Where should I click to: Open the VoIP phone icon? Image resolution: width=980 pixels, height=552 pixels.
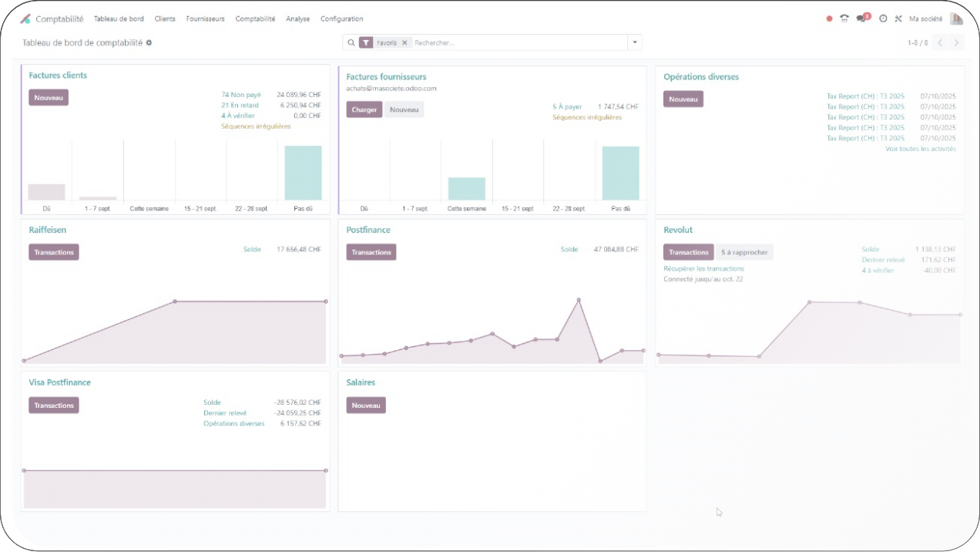coord(844,19)
